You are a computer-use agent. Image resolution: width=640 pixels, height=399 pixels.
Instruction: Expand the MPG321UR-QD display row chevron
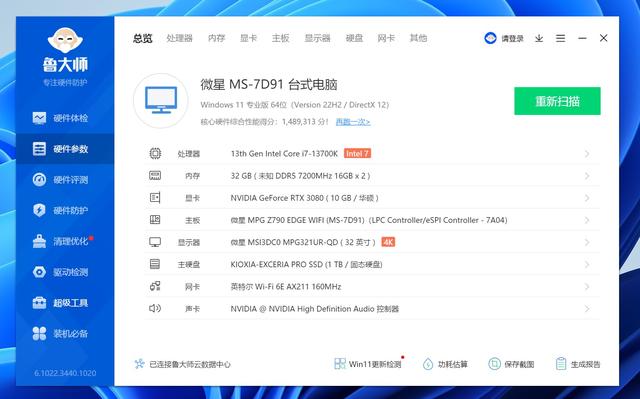pos(587,242)
